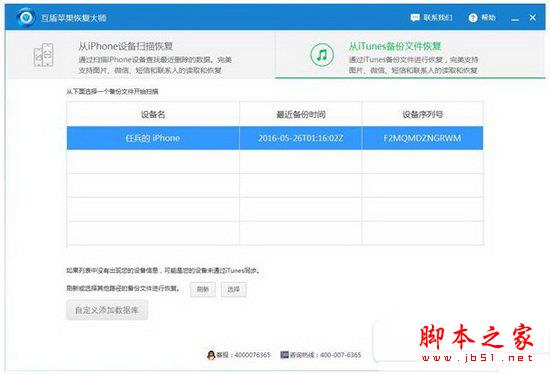Click the 设备序列号 column header
Screen dimensions: 550x374
pos(422,114)
